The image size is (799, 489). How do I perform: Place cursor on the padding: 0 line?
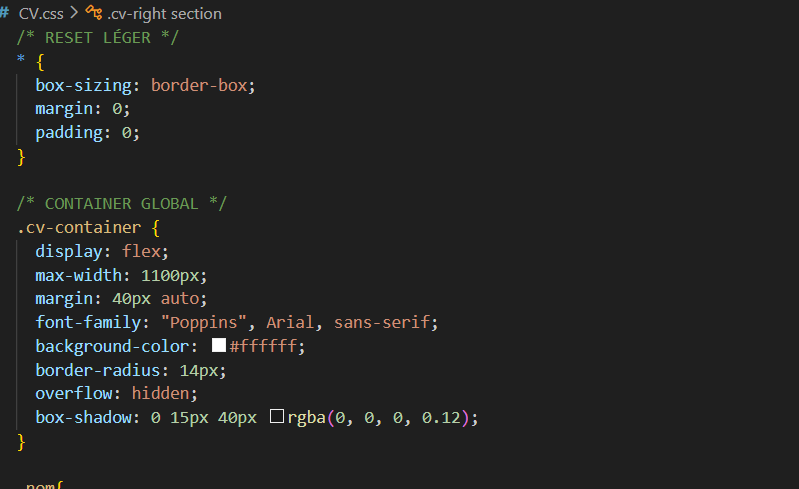(87, 133)
